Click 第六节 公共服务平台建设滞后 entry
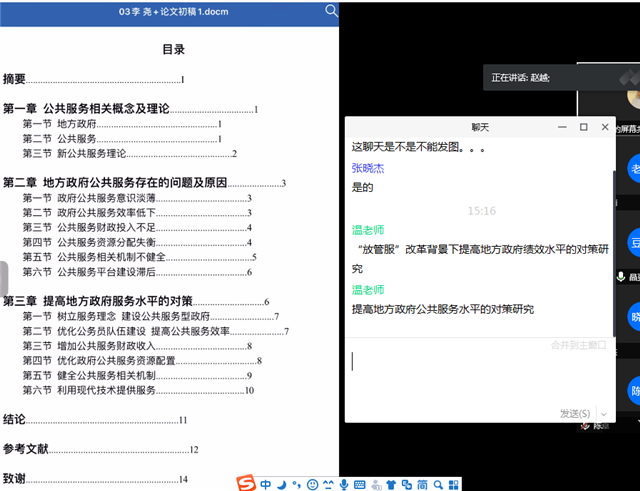 point(137,272)
